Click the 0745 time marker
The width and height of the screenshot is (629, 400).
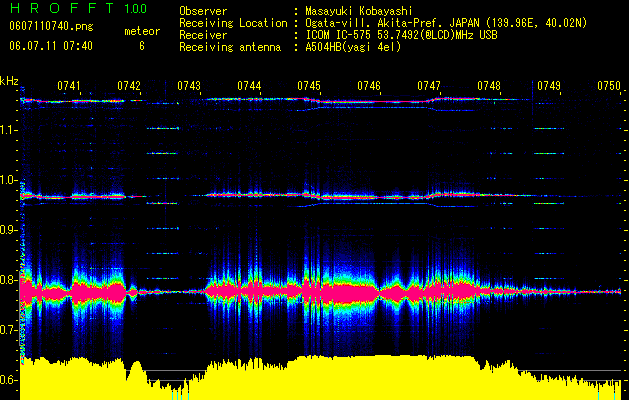coord(309,86)
